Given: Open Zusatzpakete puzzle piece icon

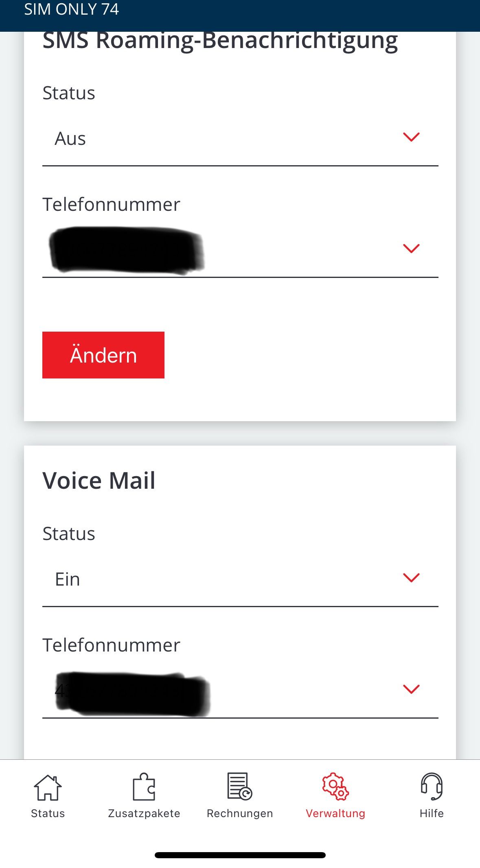Looking at the screenshot, I should (x=144, y=787).
